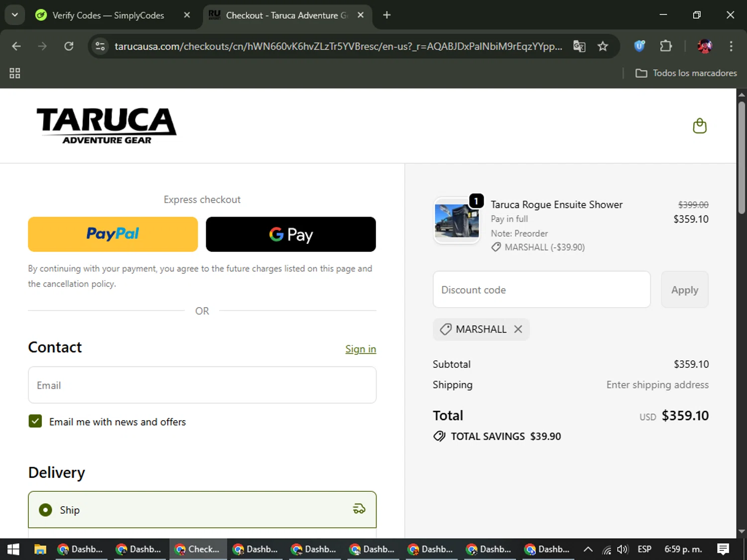Focus the Email input field
Viewport: 747px width, 560px height.
pyautogui.click(x=202, y=385)
